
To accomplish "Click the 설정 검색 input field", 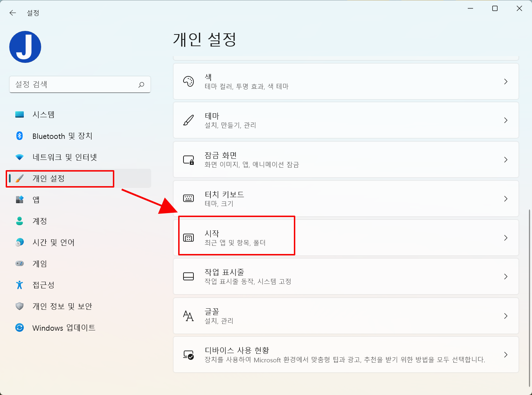I will pos(80,85).
